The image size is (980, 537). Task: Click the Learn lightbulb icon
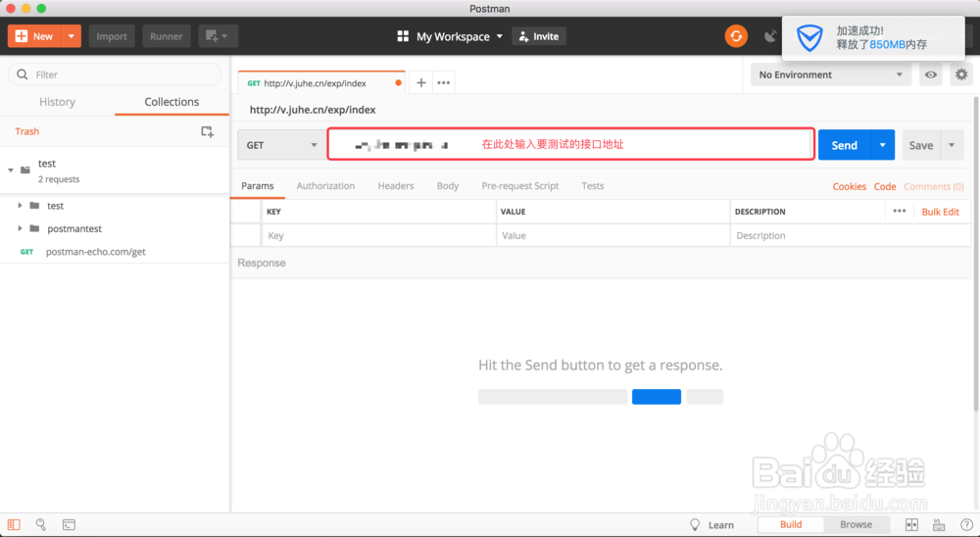click(695, 524)
